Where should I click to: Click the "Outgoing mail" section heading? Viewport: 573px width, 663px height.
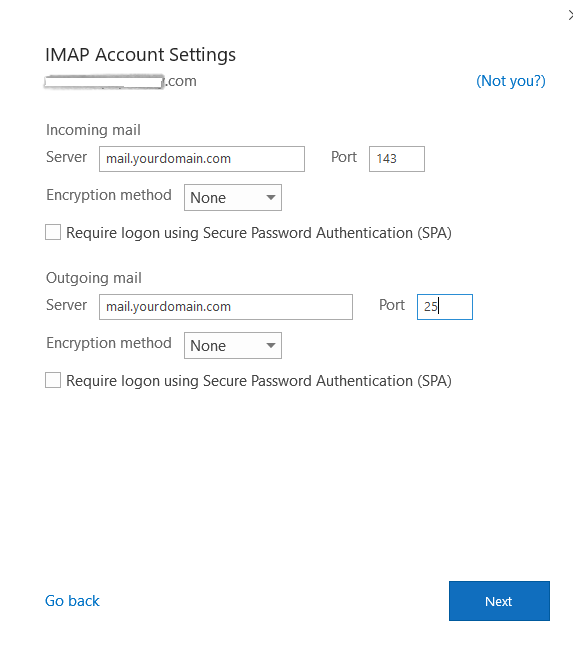[x=93, y=278]
